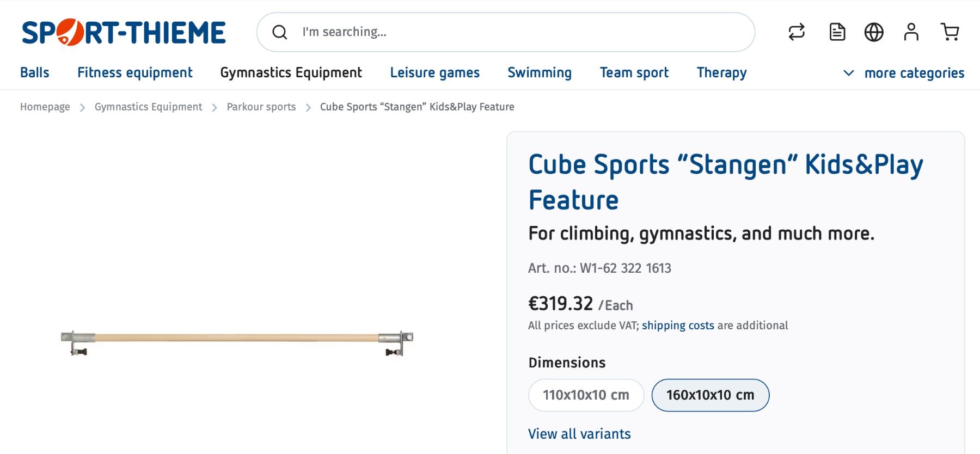Open the Gymnastics Equipment menu
Screen dimensions: 980x454
tap(291, 73)
